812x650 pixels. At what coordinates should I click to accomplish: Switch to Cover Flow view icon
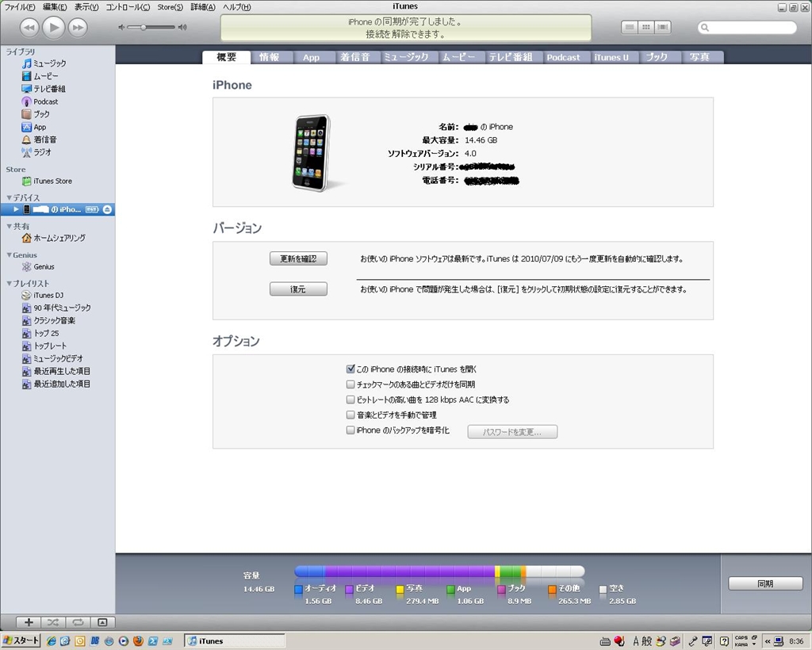pyautogui.click(x=662, y=28)
